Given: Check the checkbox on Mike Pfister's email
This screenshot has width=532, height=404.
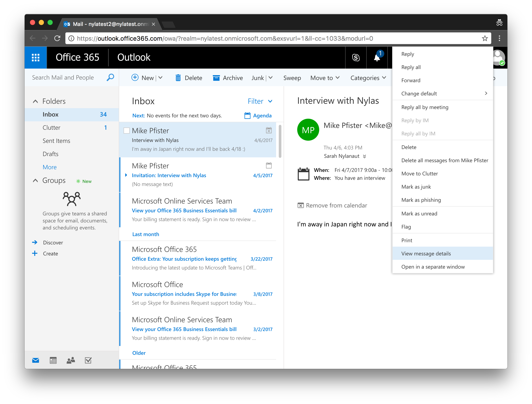Looking at the screenshot, I should [126, 130].
